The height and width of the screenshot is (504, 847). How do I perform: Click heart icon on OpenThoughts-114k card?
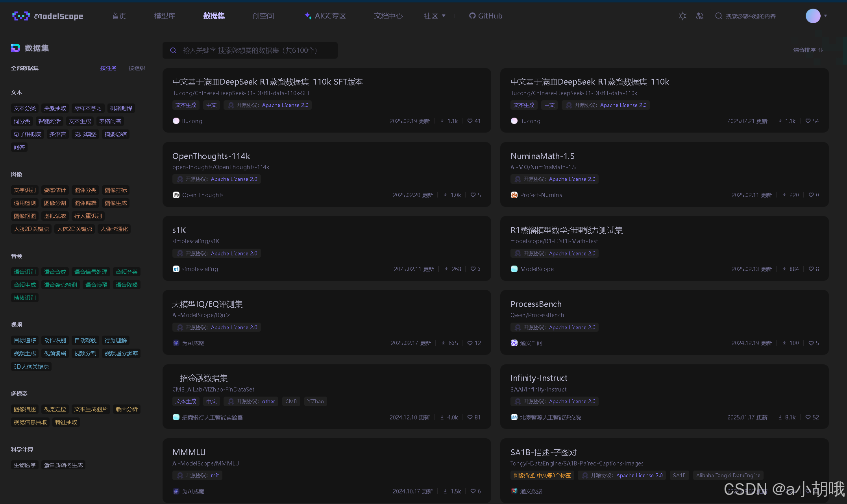click(473, 195)
